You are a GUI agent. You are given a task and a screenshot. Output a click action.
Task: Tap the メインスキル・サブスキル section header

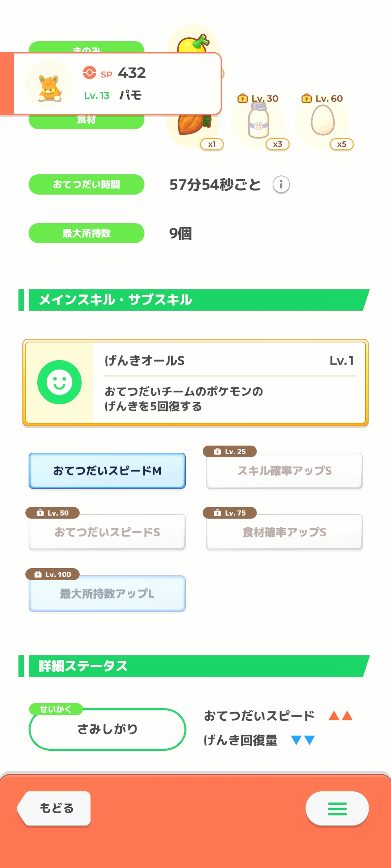point(194,300)
